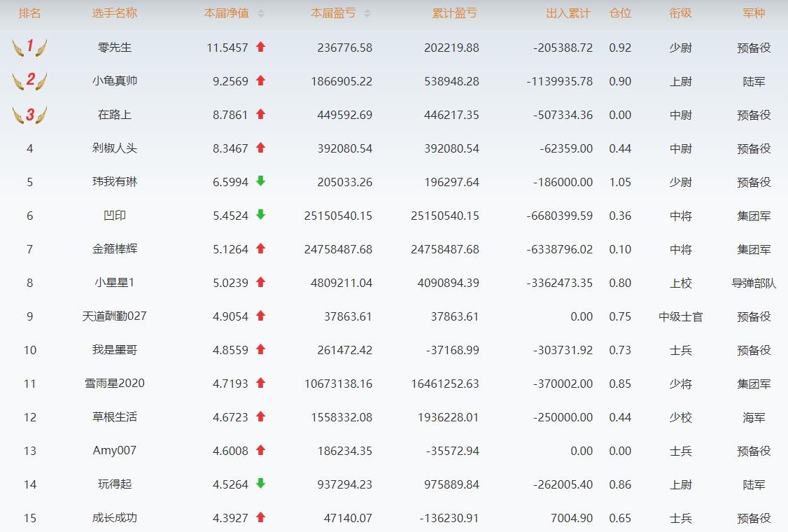Open player 小龟真帅 profile
The width and height of the screenshot is (788, 532).
(115, 81)
